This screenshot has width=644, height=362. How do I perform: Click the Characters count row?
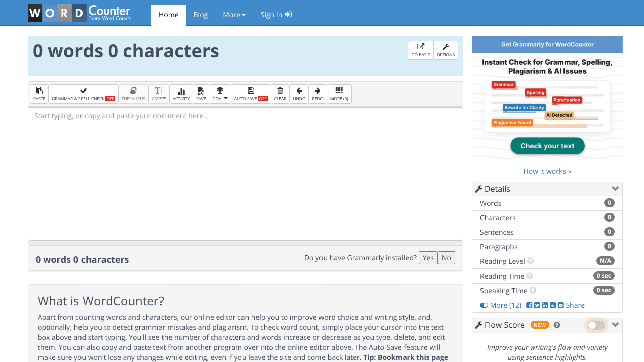547,218
